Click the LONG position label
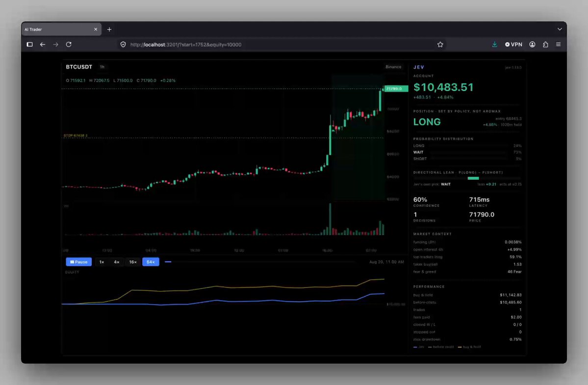 click(x=427, y=121)
